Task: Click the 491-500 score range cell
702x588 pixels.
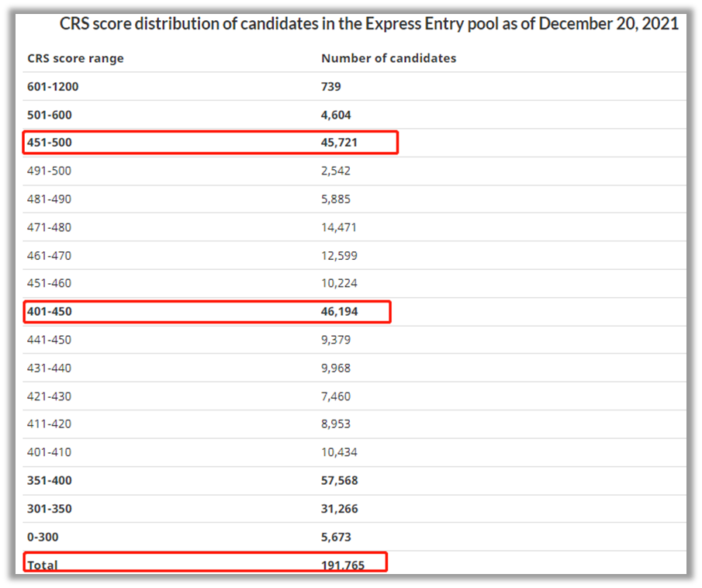Action: [49, 171]
